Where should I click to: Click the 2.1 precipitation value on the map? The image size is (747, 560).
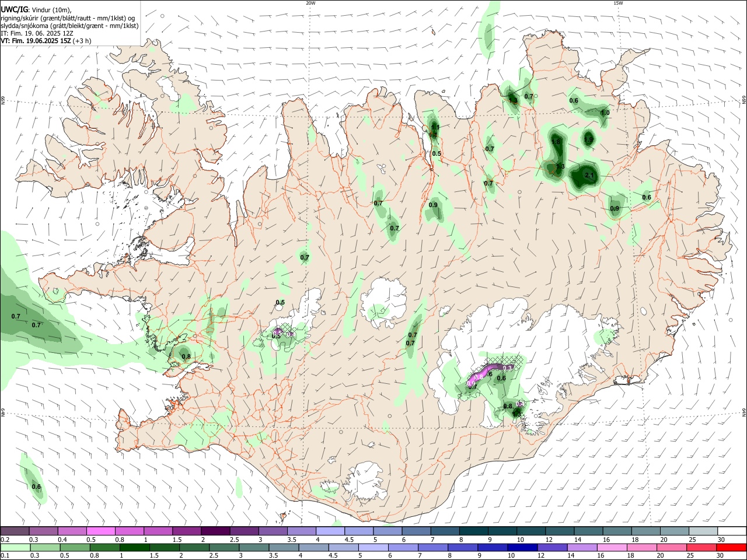589,176
